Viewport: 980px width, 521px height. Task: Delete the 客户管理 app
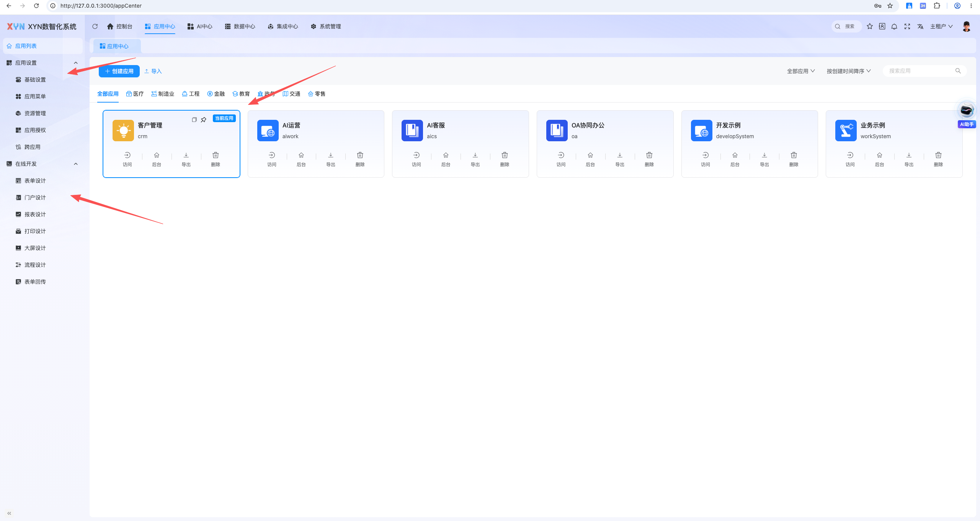216,159
